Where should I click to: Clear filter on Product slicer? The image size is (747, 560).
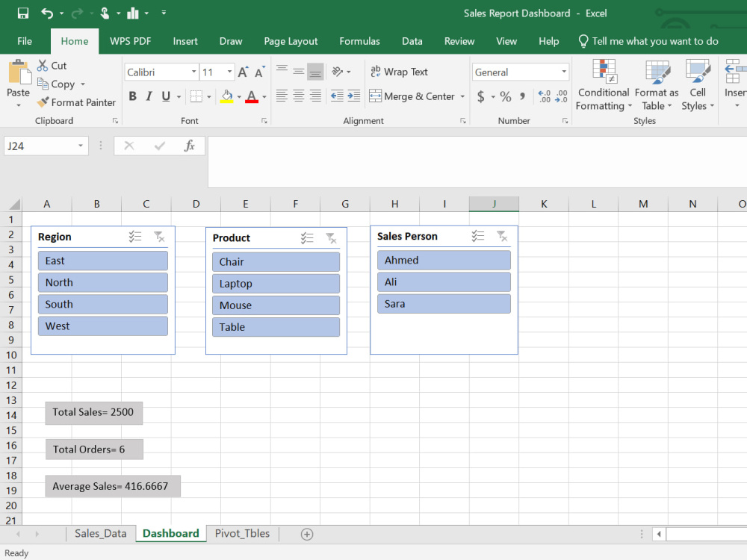click(x=331, y=238)
